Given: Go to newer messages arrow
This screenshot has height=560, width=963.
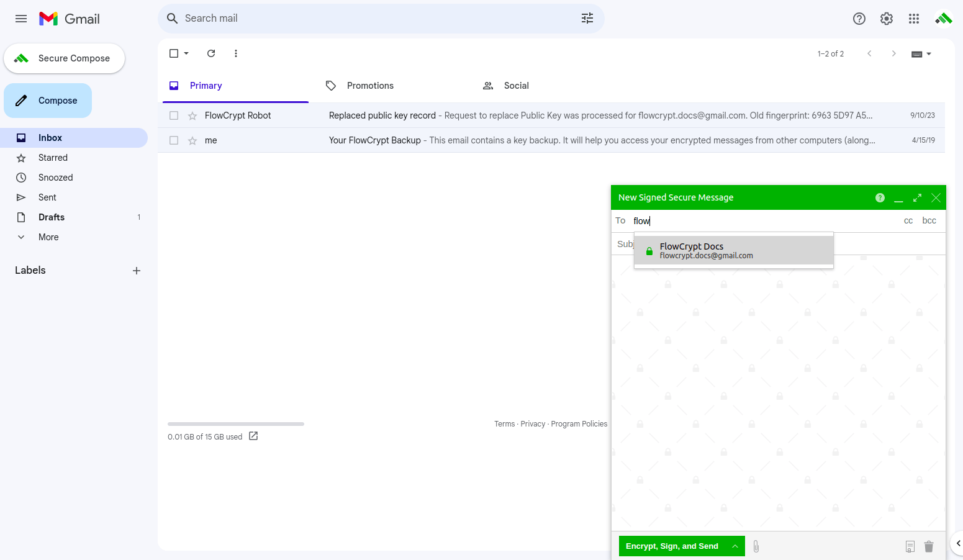Looking at the screenshot, I should [869, 53].
